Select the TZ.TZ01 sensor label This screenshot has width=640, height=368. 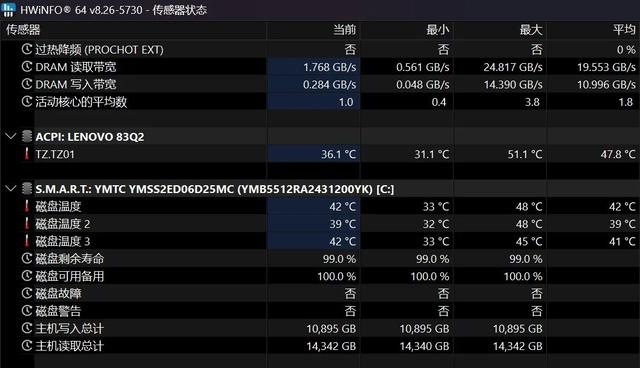point(55,154)
